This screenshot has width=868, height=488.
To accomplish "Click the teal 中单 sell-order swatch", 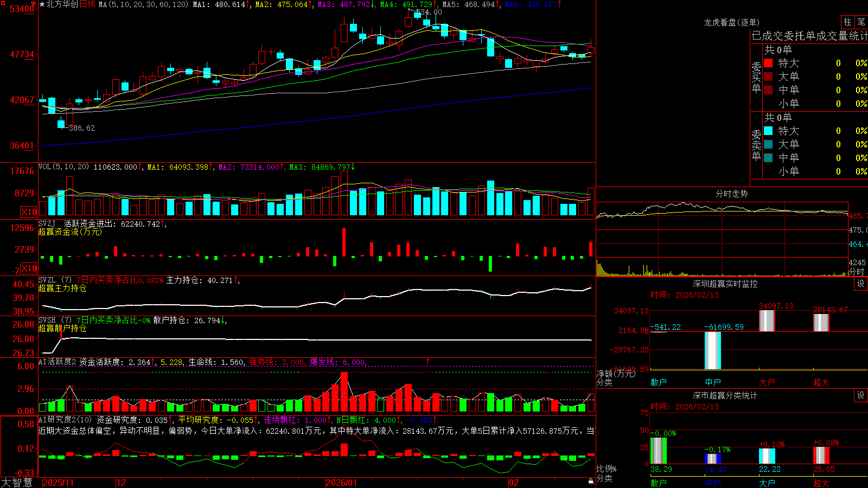I will 768,158.
